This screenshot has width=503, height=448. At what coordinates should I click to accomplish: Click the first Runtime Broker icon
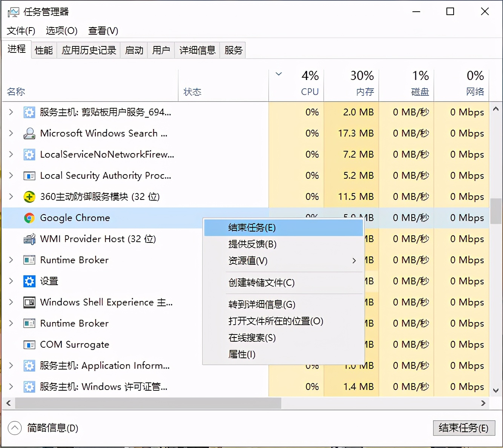[29, 260]
